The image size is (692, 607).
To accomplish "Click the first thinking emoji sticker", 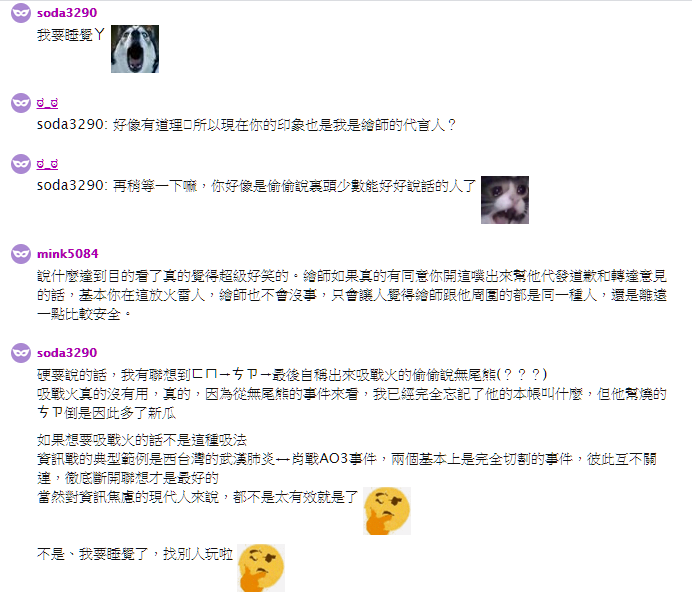I will pyautogui.click(x=387, y=511).
